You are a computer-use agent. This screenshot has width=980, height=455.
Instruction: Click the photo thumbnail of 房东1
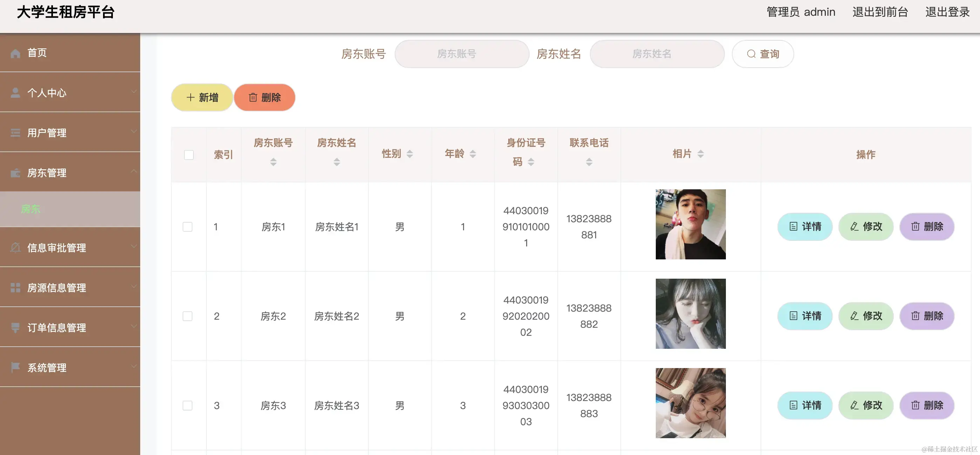690,224
